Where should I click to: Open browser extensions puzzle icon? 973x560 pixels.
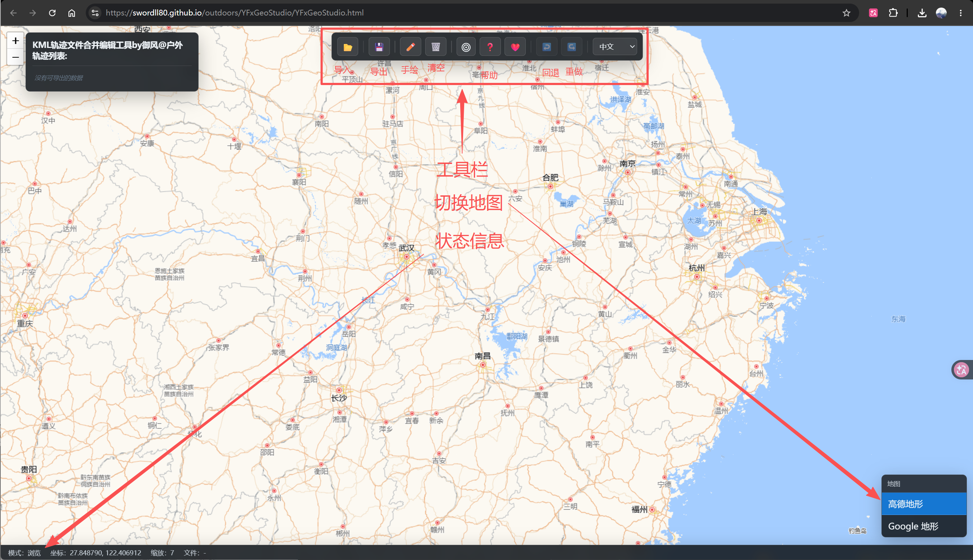click(x=893, y=13)
